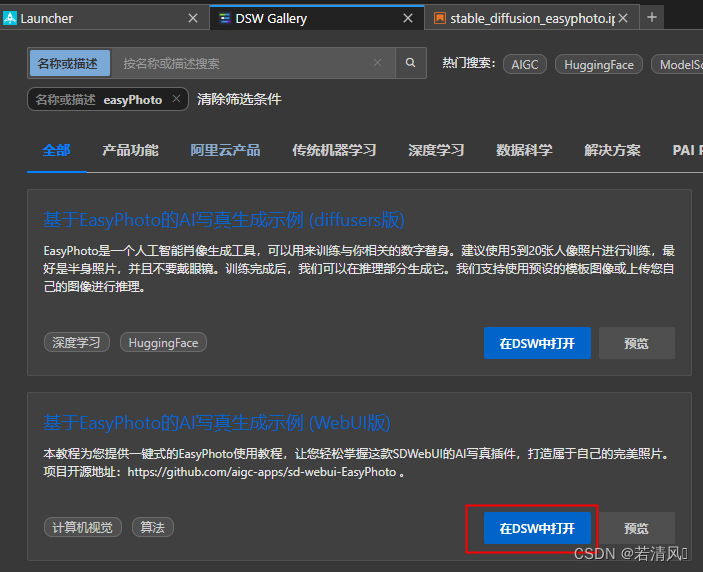
Task: Switch to the 解决方案 category tab
Action: coord(612,150)
